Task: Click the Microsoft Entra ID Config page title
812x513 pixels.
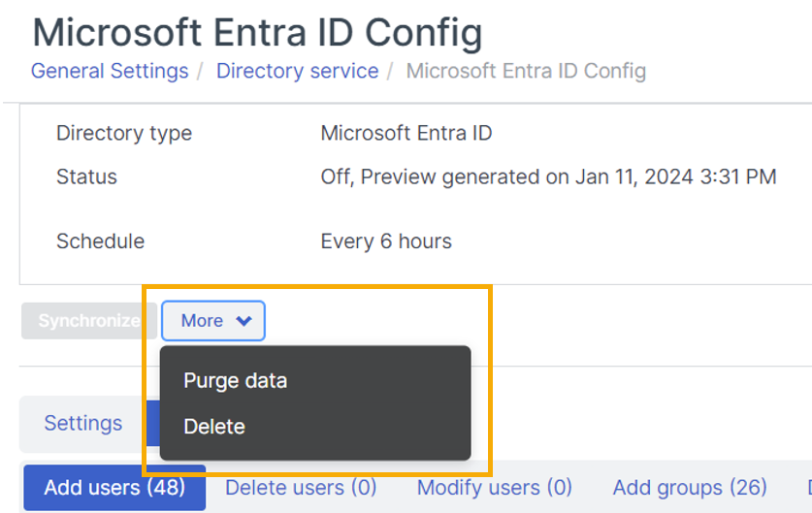Action: 257,32
